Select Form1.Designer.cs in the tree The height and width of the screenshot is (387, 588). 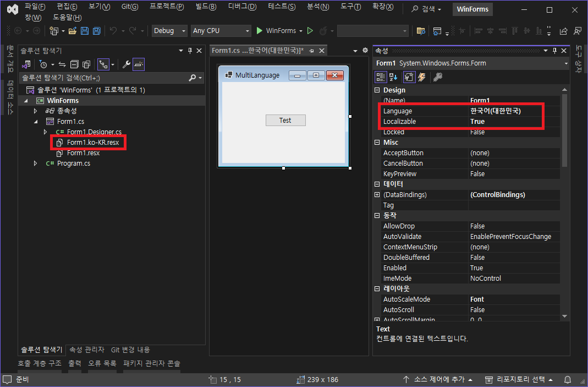94,132
